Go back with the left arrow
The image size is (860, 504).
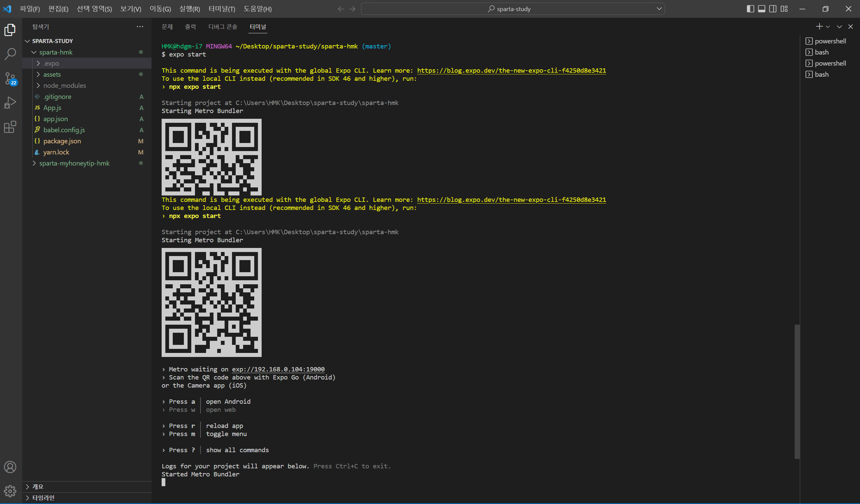point(340,9)
